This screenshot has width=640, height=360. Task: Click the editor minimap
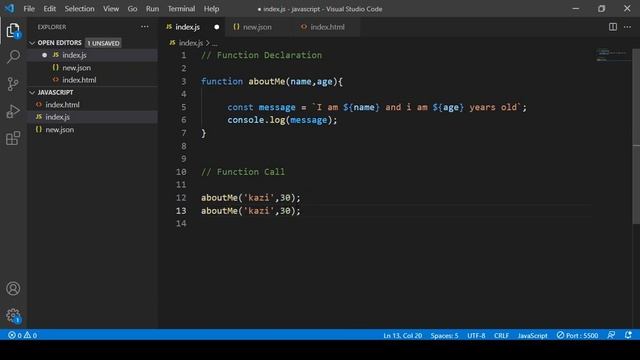pos(613,55)
